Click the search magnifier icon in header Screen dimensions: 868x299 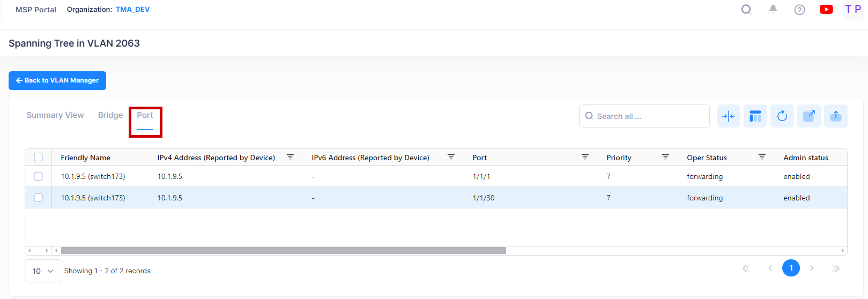pos(746,10)
